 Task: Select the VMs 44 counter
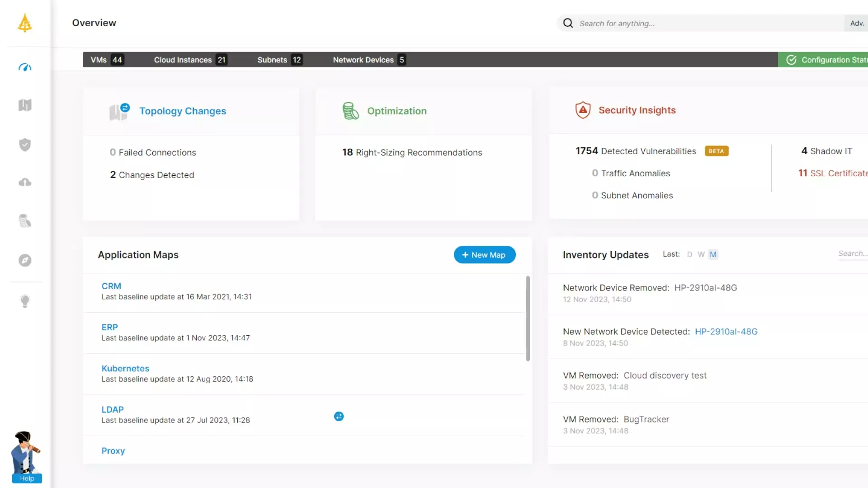click(107, 60)
